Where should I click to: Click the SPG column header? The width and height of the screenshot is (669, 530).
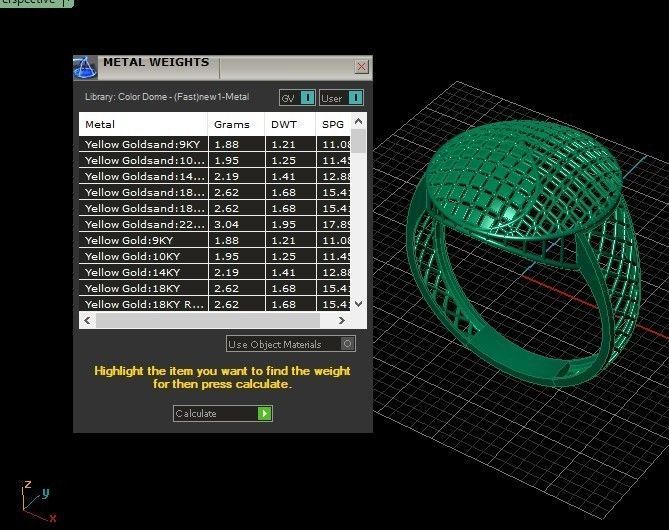click(x=333, y=125)
